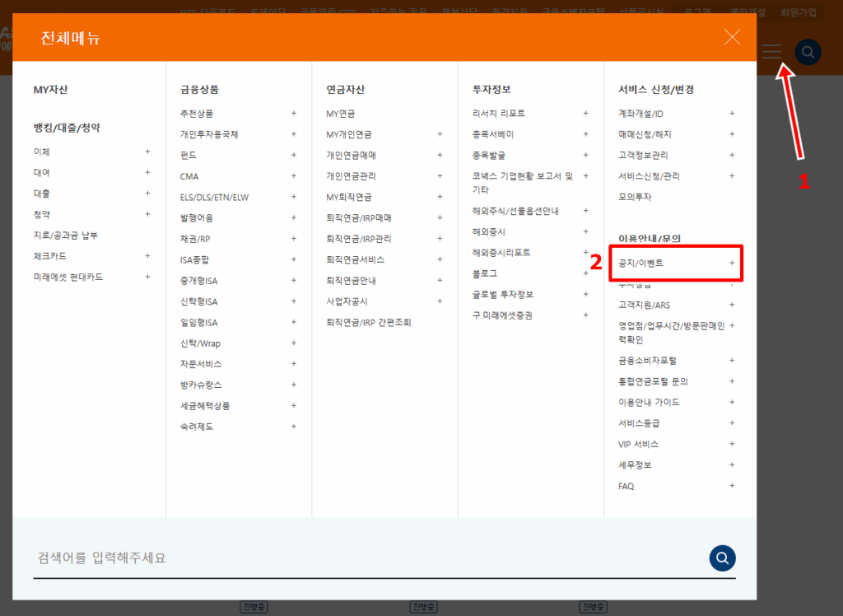Expand the 계좌개설/ID plus icon
Image resolution: width=843 pixels, height=616 pixels.
coord(731,114)
